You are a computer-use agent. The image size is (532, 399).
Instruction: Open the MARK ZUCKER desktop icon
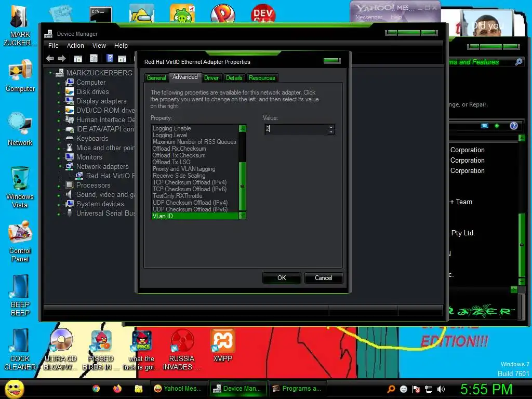[20, 25]
